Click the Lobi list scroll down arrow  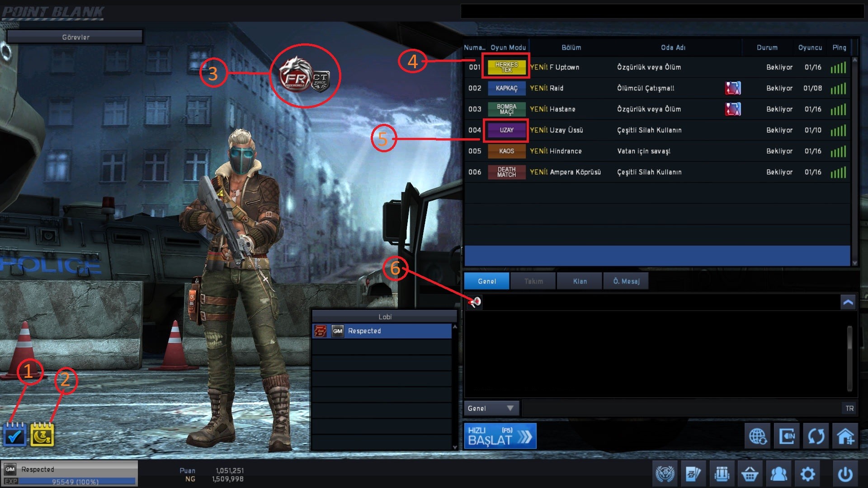coord(455,447)
